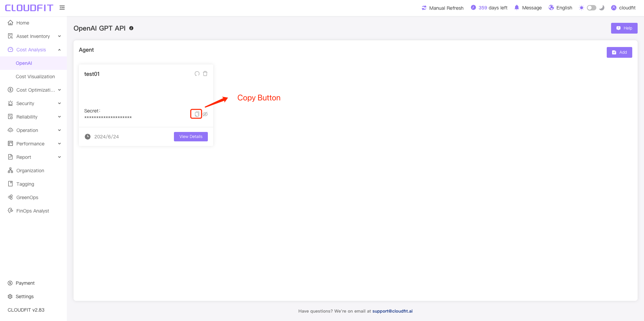This screenshot has width=644, height=321.
Task: Click the Cost Optimization dollar icon
Action: [10, 90]
